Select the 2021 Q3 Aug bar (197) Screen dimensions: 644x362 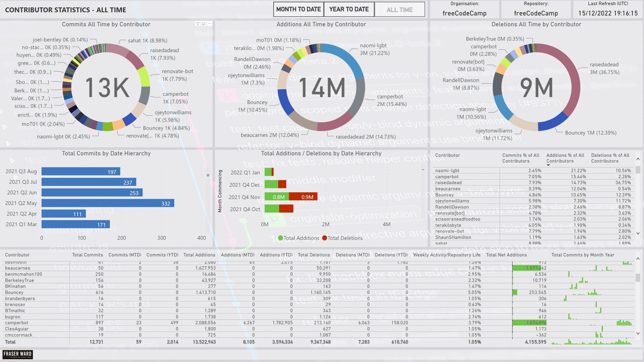pos(81,171)
